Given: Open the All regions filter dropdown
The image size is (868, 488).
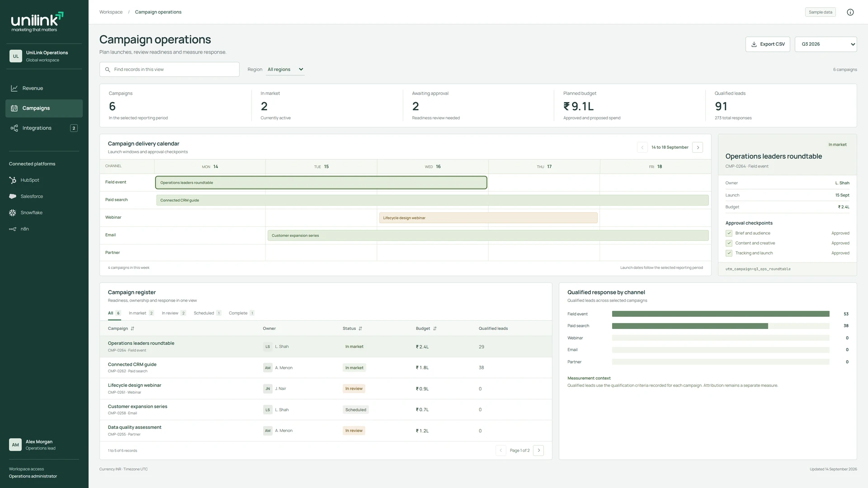Looking at the screenshot, I should coord(285,70).
